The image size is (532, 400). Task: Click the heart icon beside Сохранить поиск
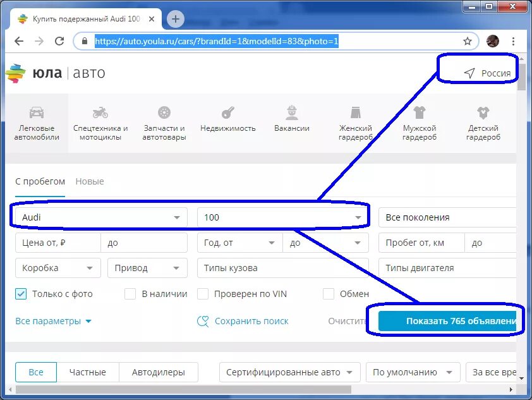pyautogui.click(x=203, y=321)
